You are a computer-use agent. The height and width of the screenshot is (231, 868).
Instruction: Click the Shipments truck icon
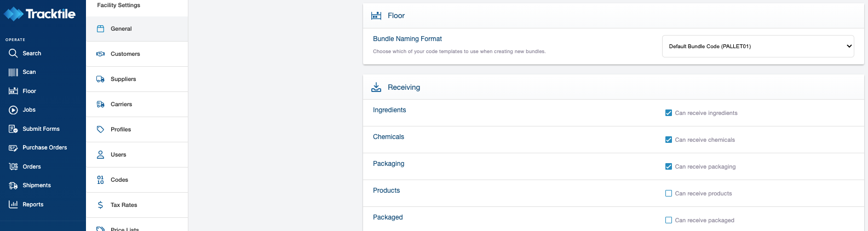click(13, 186)
